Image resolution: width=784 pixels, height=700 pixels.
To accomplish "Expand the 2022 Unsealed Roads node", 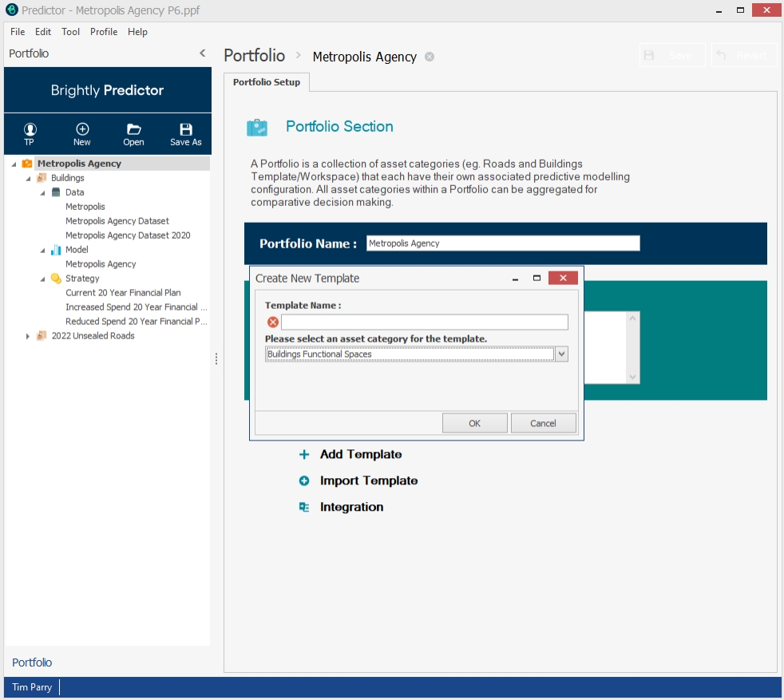I will [x=30, y=336].
